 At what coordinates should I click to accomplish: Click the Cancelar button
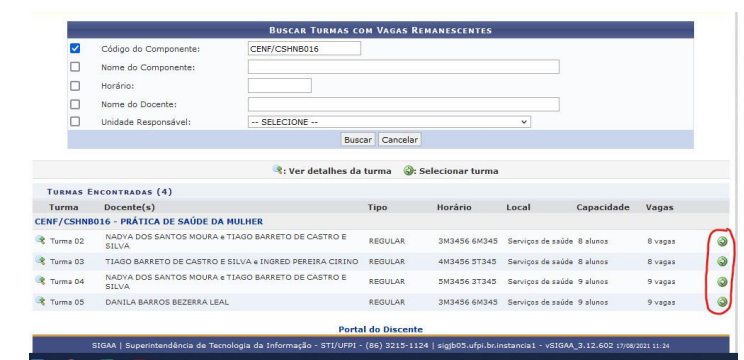point(400,140)
